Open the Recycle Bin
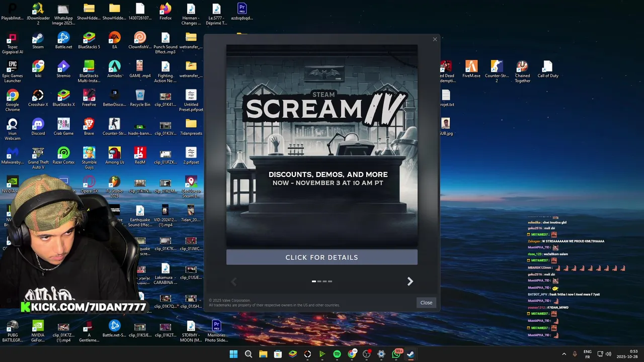The image size is (644, 362). 140,99
